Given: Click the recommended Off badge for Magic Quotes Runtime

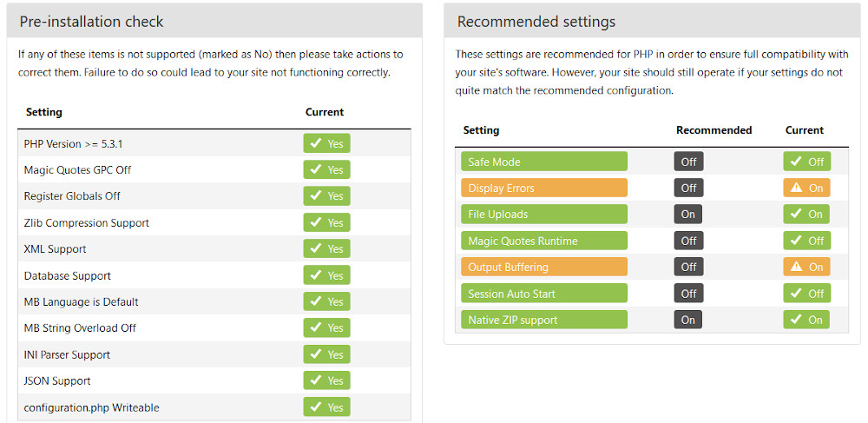Looking at the screenshot, I should [x=688, y=241].
